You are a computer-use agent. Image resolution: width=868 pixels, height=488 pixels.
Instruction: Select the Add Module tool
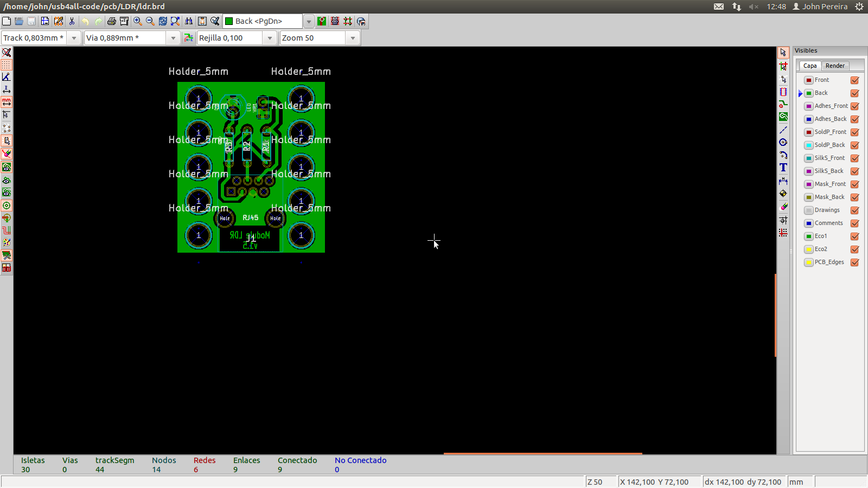point(783,92)
